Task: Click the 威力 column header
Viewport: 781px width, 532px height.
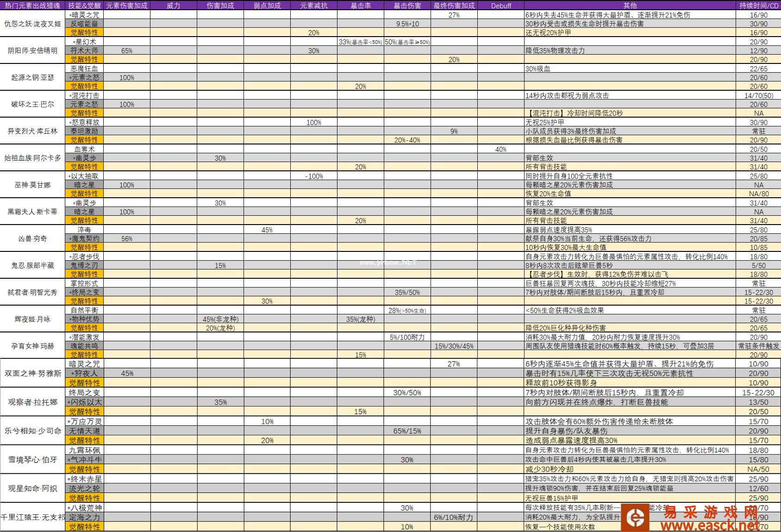Action: coord(174,6)
